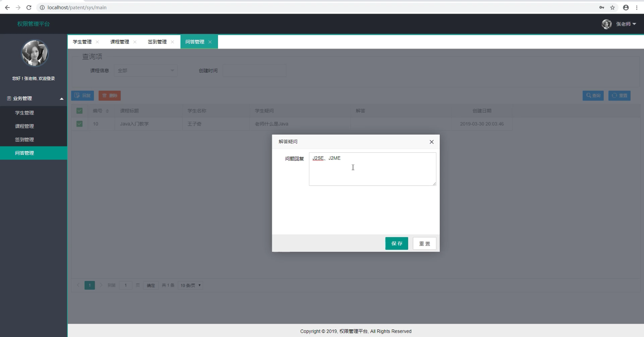Viewport: 644px width, 337px height.
Task: Click the previous page arrow in pagination
Action: pos(78,285)
